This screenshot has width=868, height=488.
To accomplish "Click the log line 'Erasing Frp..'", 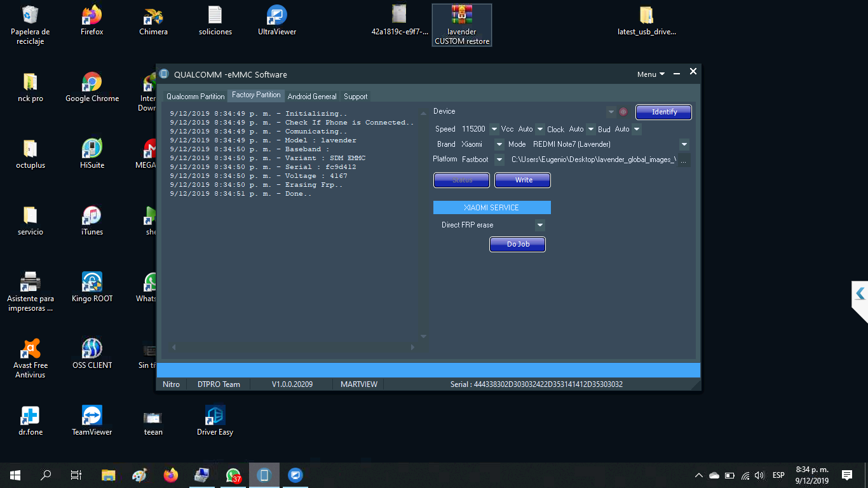I will click(x=256, y=185).
